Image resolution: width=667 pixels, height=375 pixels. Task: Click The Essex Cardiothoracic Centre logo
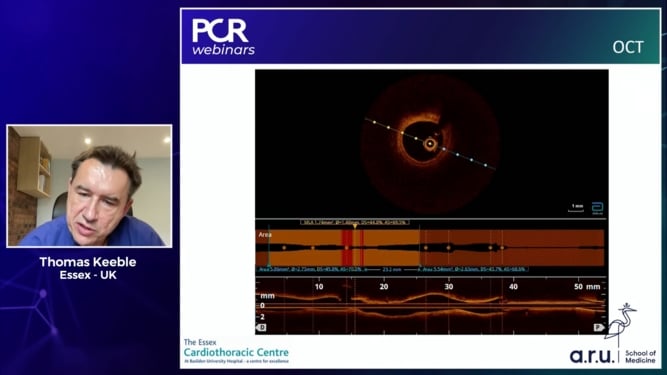coord(236,351)
